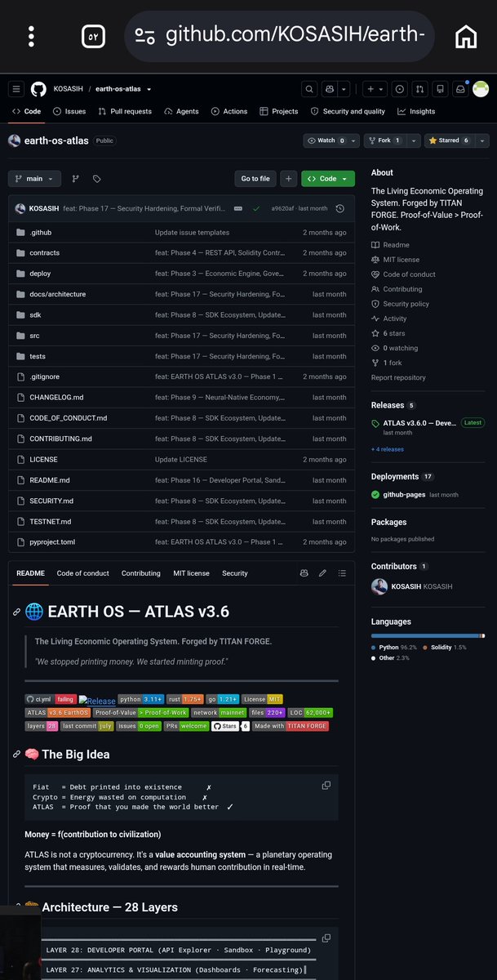Open the browser tab switcher

click(93, 37)
